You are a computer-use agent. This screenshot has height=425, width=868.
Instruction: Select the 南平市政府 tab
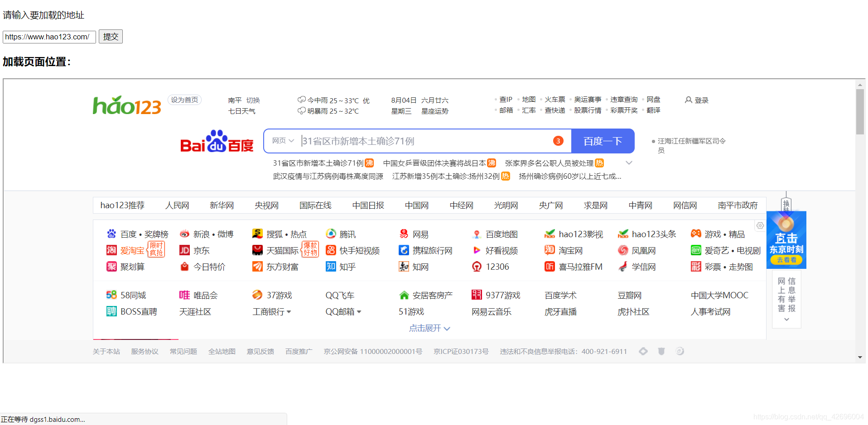coord(738,205)
